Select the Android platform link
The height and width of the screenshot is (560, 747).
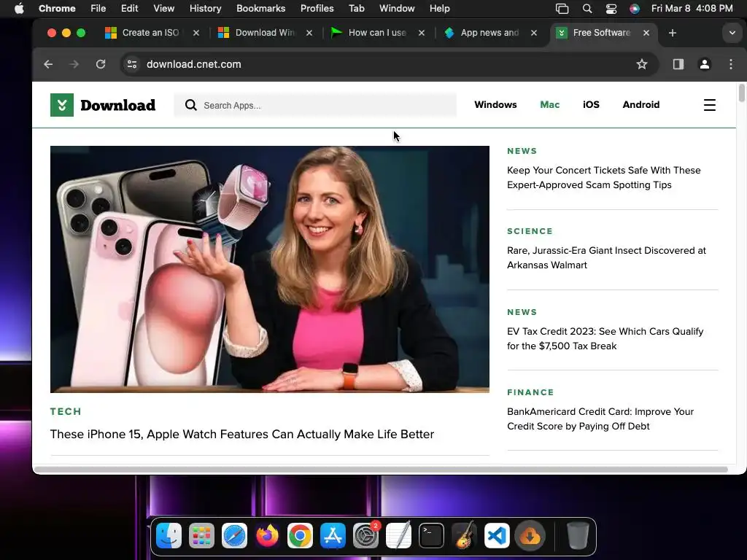[x=640, y=105]
